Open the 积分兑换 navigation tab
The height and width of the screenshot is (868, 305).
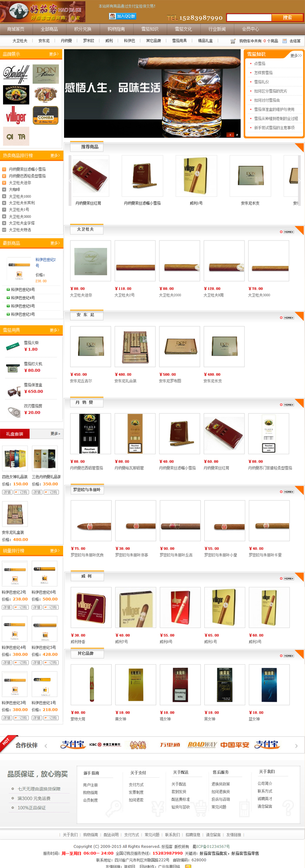(x=83, y=29)
